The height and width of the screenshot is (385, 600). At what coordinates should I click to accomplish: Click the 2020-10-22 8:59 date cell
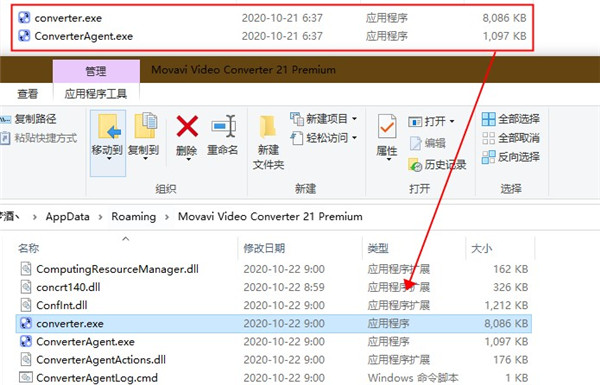pyautogui.click(x=284, y=287)
